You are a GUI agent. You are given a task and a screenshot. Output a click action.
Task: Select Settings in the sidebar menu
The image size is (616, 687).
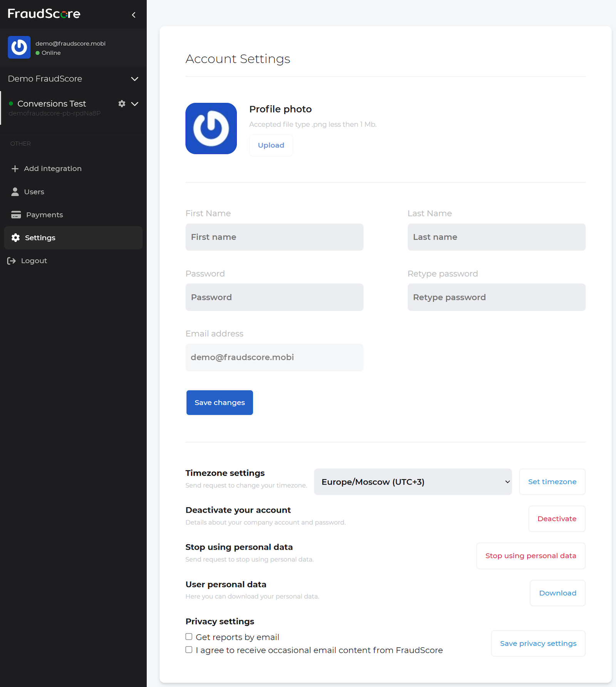73,238
